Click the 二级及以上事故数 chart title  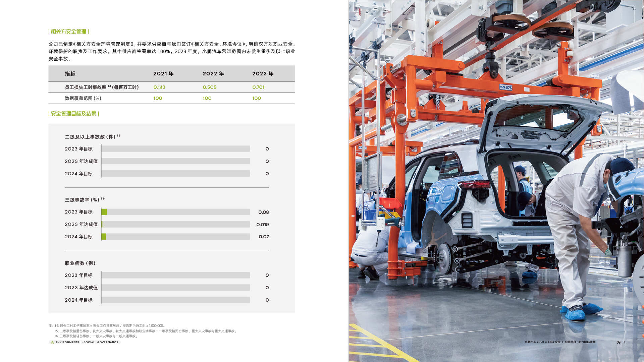click(x=91, y=137)
